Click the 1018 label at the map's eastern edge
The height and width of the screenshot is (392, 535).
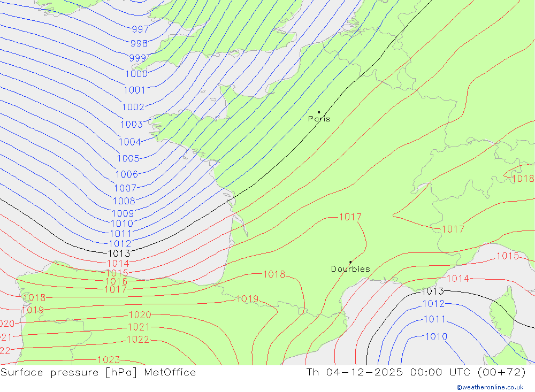pos(523,179)
